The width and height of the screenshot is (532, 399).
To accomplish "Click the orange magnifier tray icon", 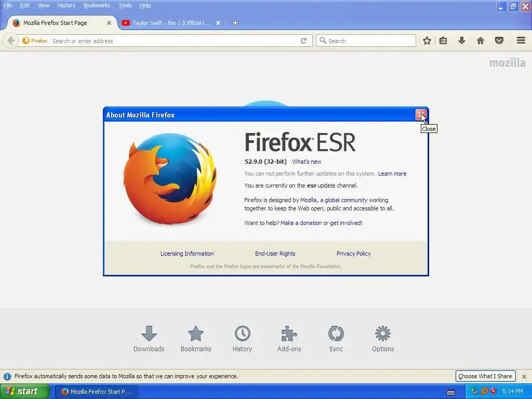I will coord(484,392).
